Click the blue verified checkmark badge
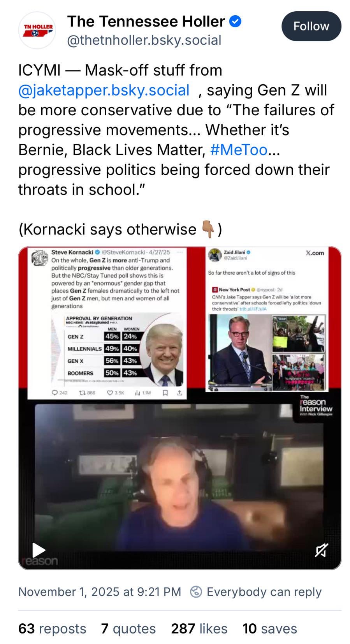350x644 pixels. 235,21
